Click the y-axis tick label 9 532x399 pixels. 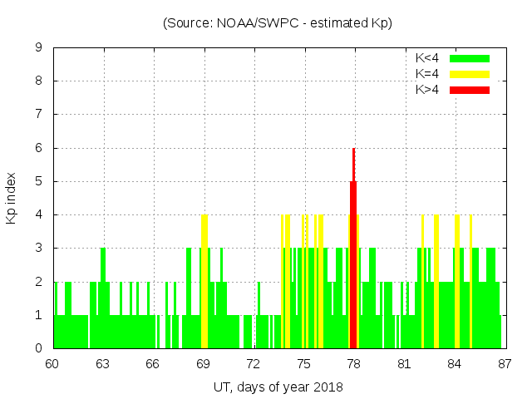click(38, 48)
